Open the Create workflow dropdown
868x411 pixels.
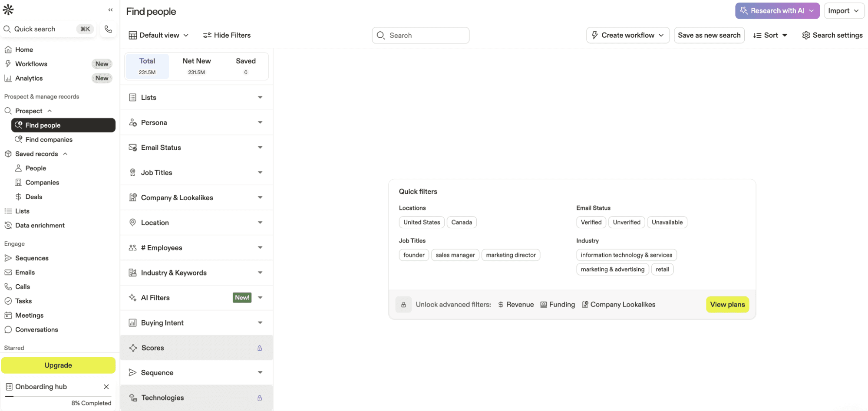(x=627, y=35)
